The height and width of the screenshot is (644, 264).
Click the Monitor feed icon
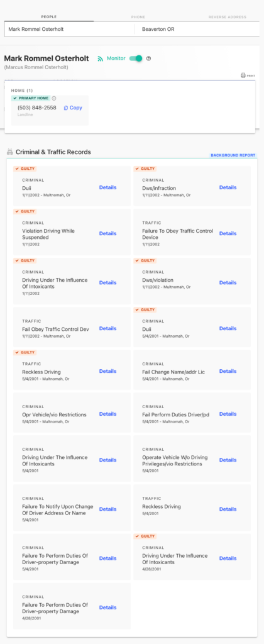click(100, 58)
